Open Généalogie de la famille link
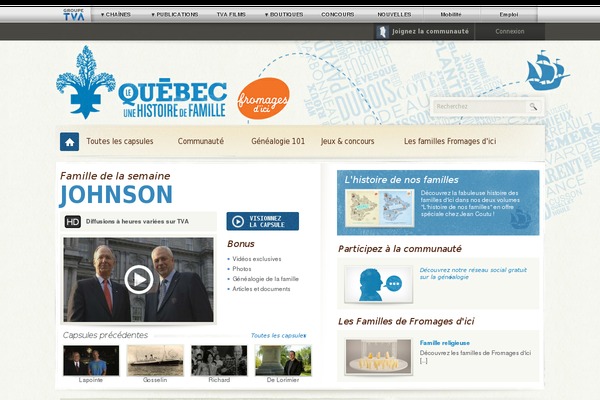 coord(266,279)
